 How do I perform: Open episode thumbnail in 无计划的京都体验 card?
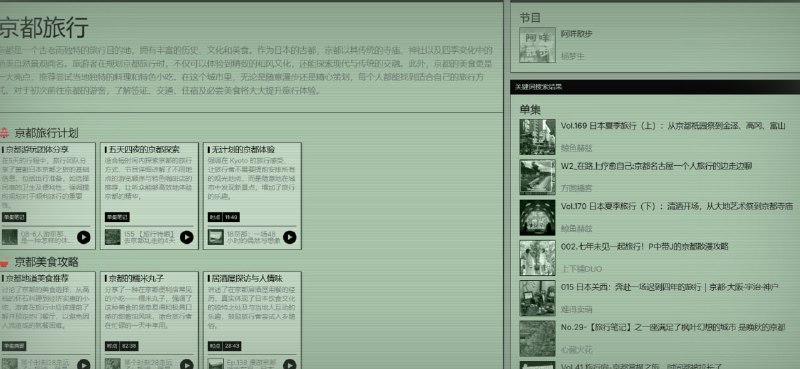pyautogui.click(x=215, y=237)
